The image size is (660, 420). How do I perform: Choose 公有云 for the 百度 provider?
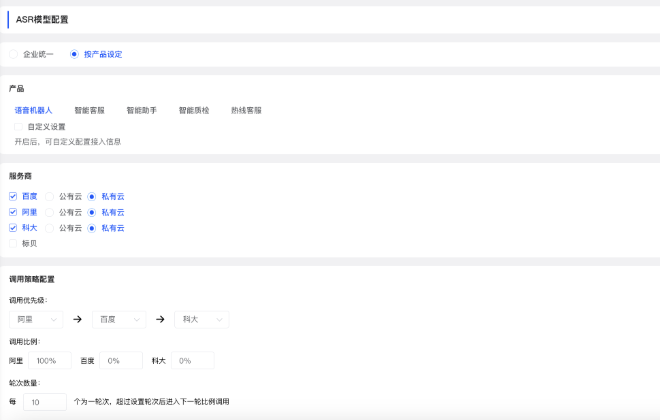coord(50,196)
